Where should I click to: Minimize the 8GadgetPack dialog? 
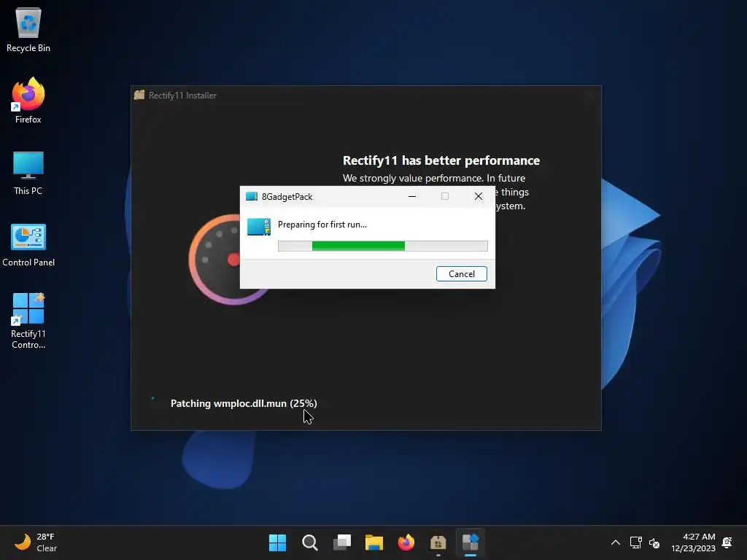(412, 196)
